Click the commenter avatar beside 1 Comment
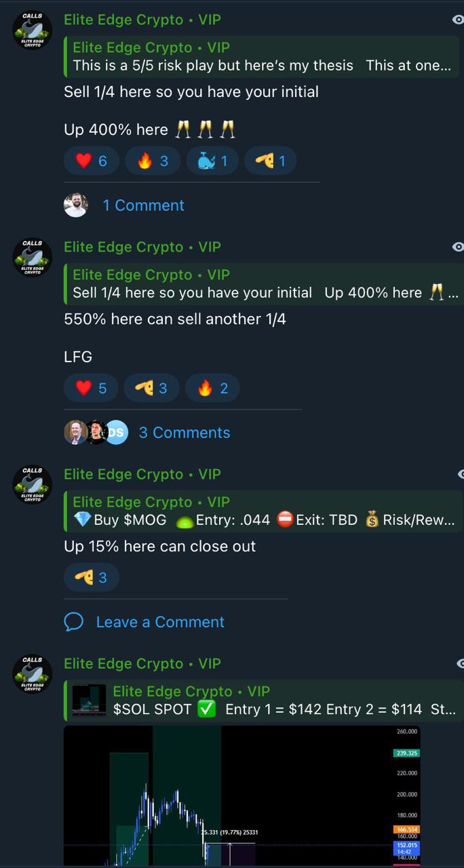 76,205
